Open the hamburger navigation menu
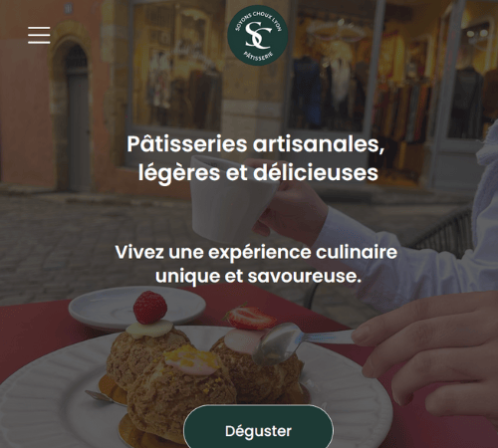 (x=39, y=35)
